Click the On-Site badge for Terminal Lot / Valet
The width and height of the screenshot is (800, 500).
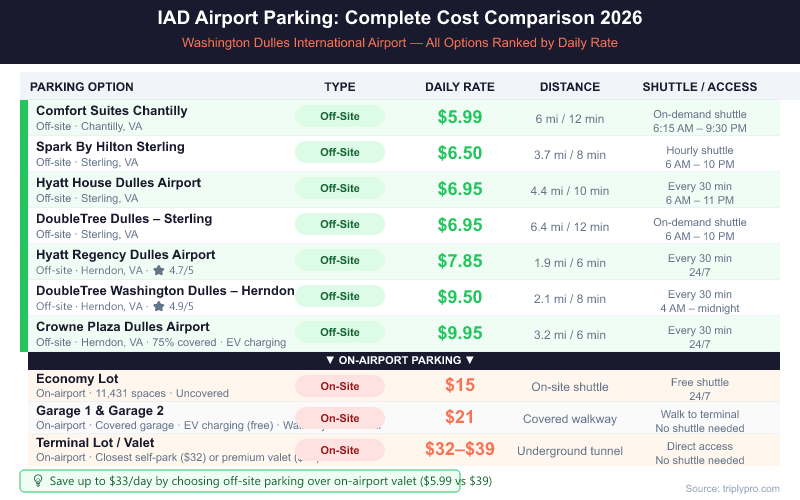click(x=340, y=450)
